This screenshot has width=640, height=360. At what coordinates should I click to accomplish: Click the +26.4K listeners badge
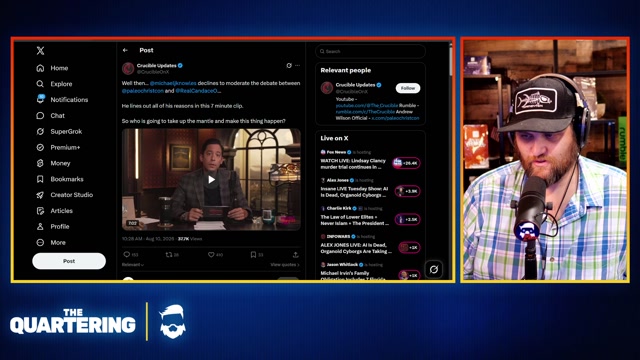pyautogui.click(x=406, y=163)
